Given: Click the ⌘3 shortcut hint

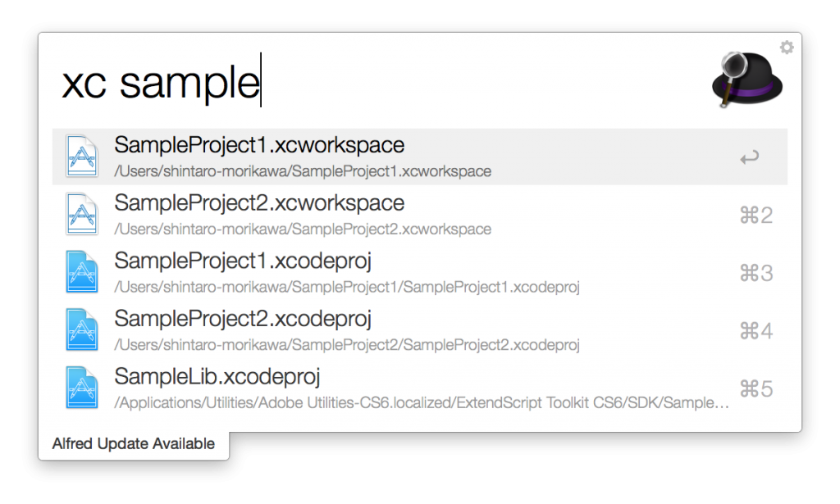Looking at the screenshot, I should click(756, 273).
